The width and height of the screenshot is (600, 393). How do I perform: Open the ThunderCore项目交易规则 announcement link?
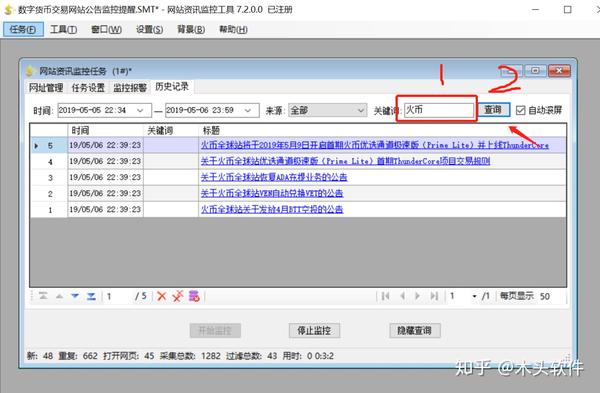(346, 161)
